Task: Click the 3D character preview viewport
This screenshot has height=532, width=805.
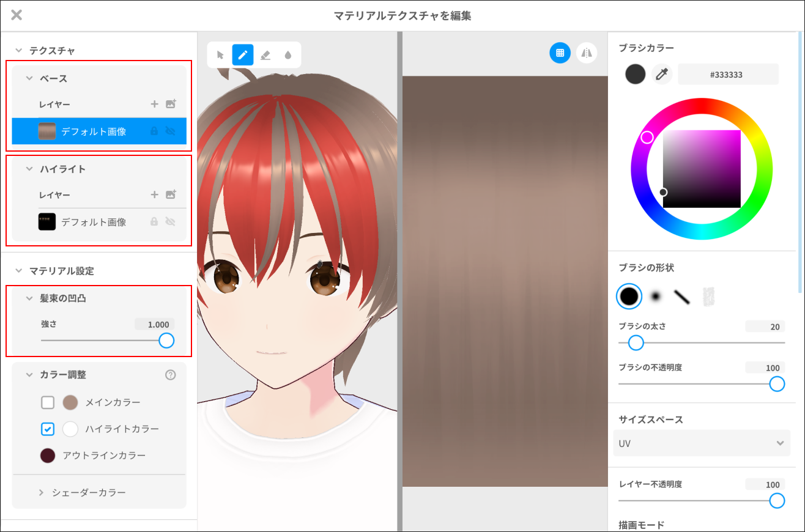Action: tap(297, 281)
